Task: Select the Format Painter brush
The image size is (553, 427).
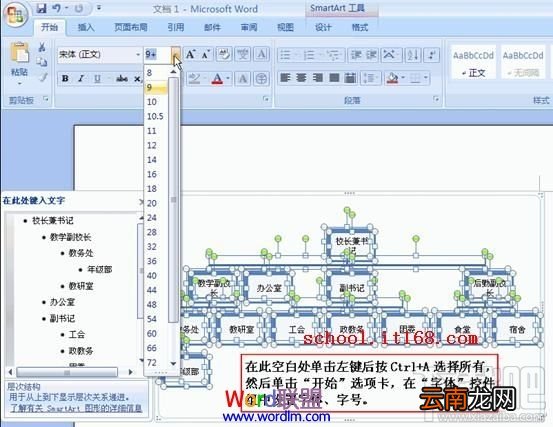Action: point(43,77)
